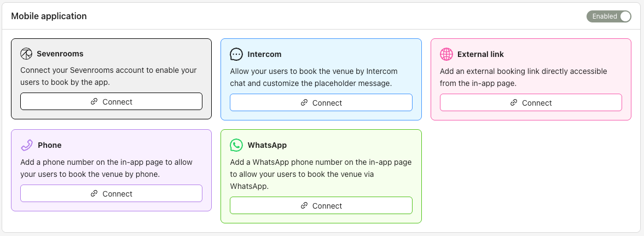Click the link icon in the Phone Connect button
Screen dimensions: 644x236
point(94,194)
